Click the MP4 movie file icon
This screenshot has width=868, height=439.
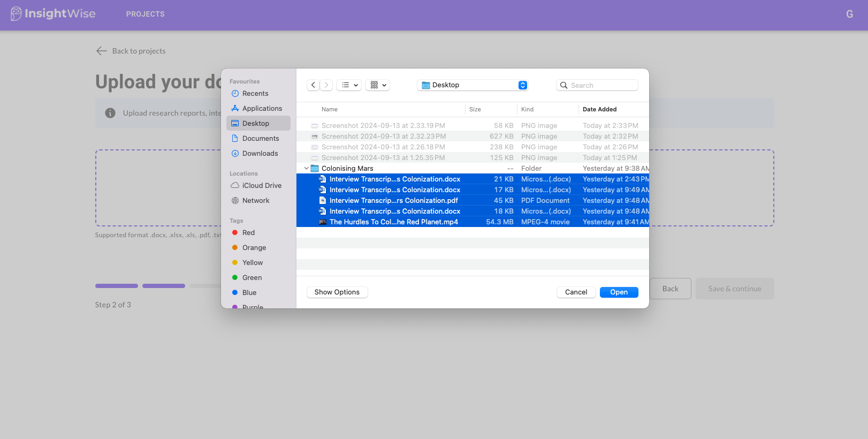323,222
